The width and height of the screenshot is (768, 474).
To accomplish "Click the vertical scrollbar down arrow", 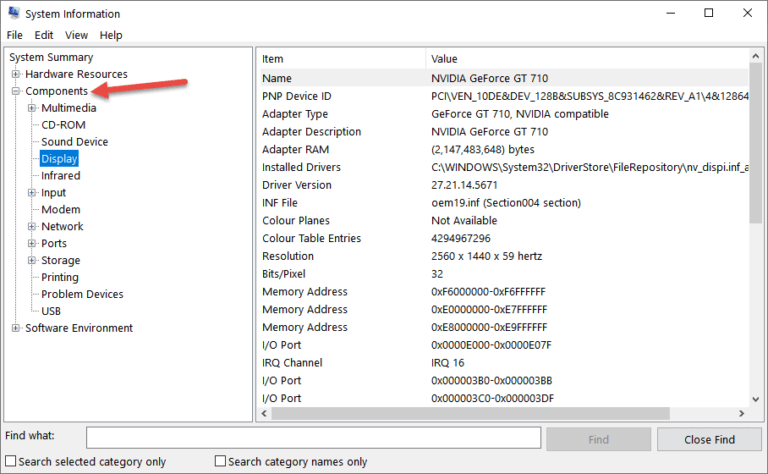I will tap(755, 399).
